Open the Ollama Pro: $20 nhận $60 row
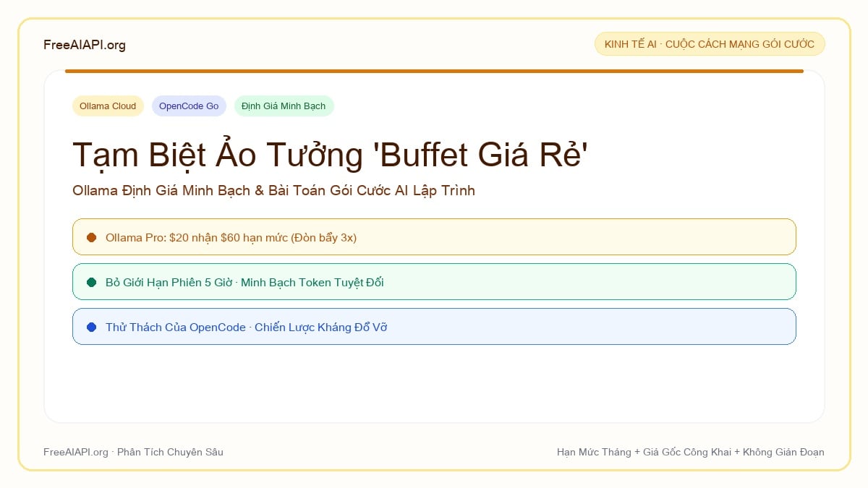 tap(434, 237)
